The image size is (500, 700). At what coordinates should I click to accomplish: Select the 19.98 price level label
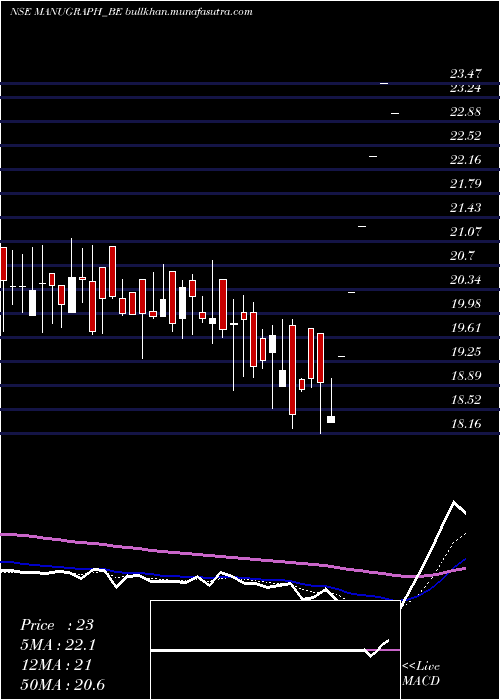[465, 304]
